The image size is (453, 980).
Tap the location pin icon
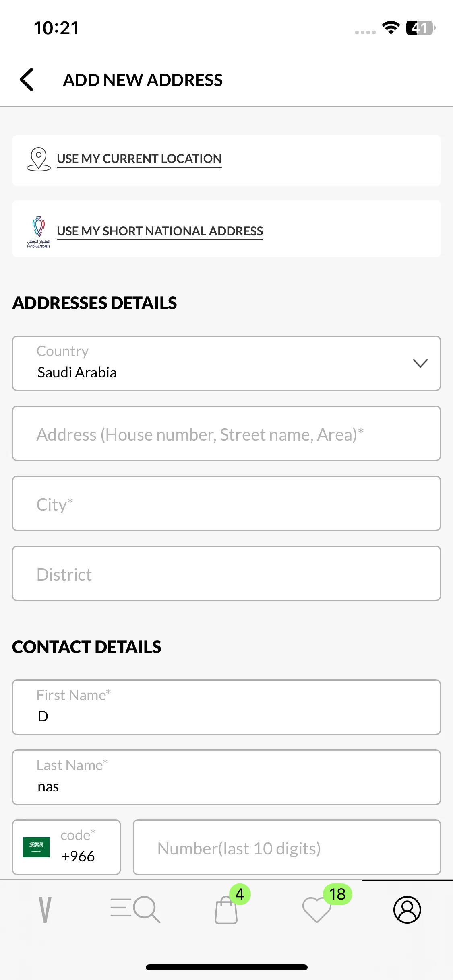point(39,159)
